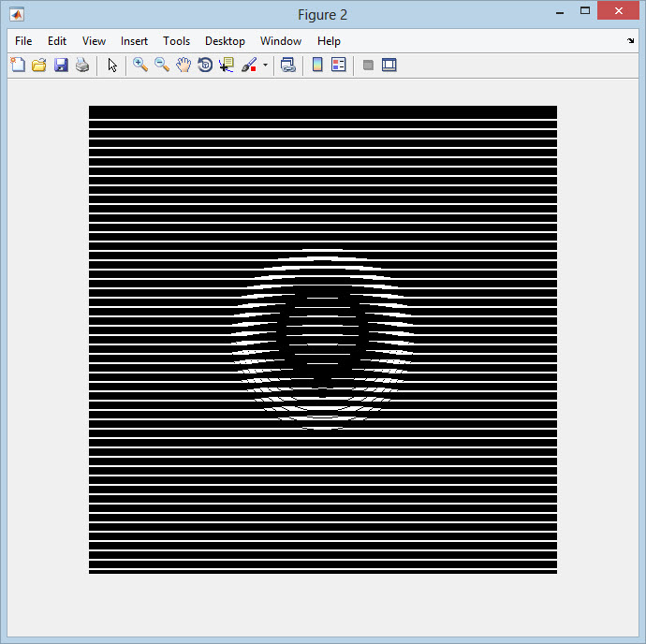Open the brush color dropdown arrow

[265, 66]
